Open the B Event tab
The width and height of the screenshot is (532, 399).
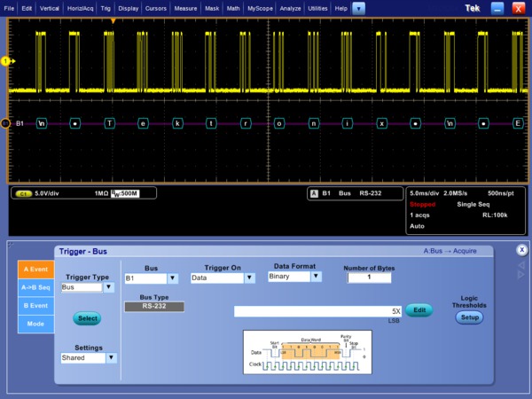[35, 306]
